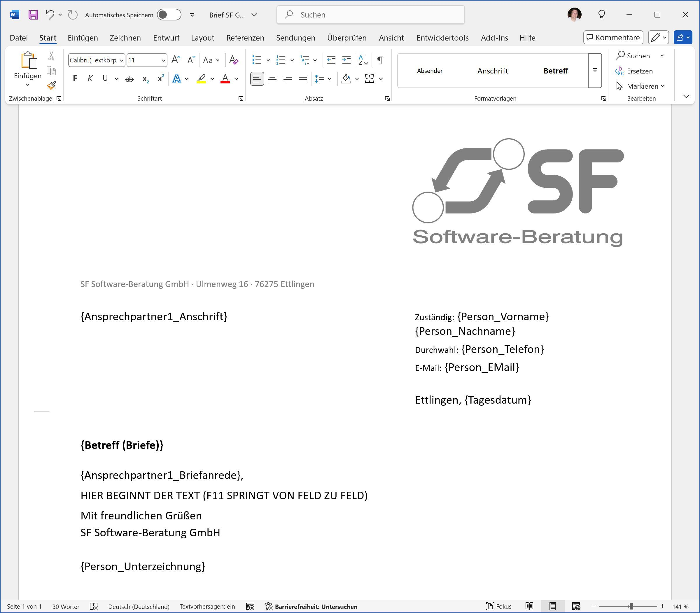
Task: Customize Quick Access Toolbar dropdown
Action: coord(192,15)
